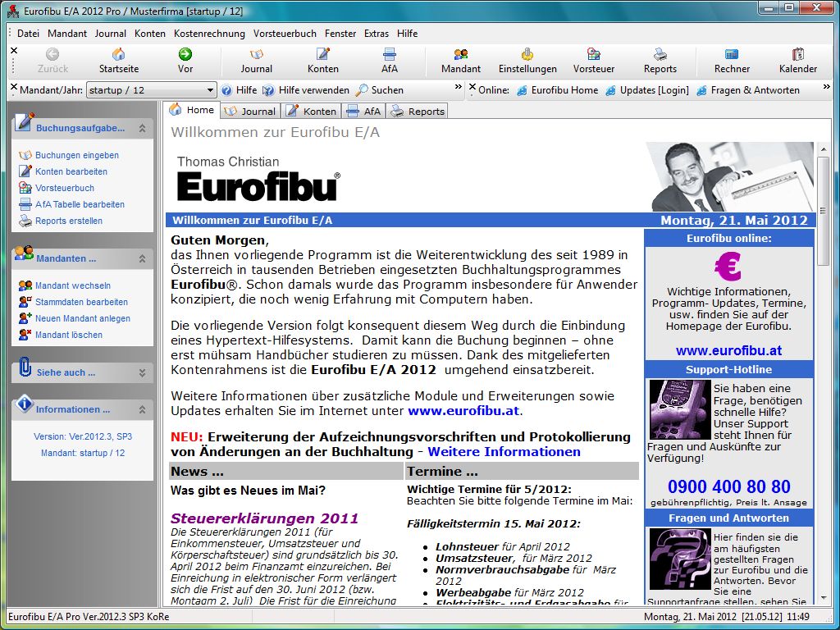The height and width of the screenshot is (630, 840).
Task: Open the Datei menu
Action: [x=28, y=33]
